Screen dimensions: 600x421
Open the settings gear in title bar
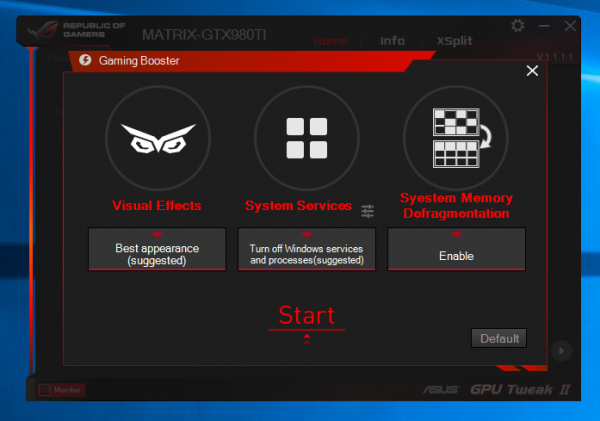pos(518,26)
